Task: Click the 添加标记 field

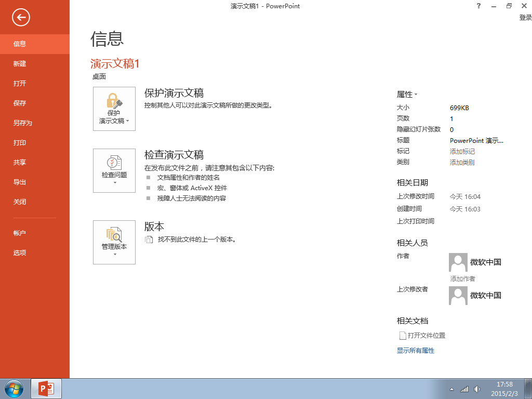Action: click(x=462, y=151)
